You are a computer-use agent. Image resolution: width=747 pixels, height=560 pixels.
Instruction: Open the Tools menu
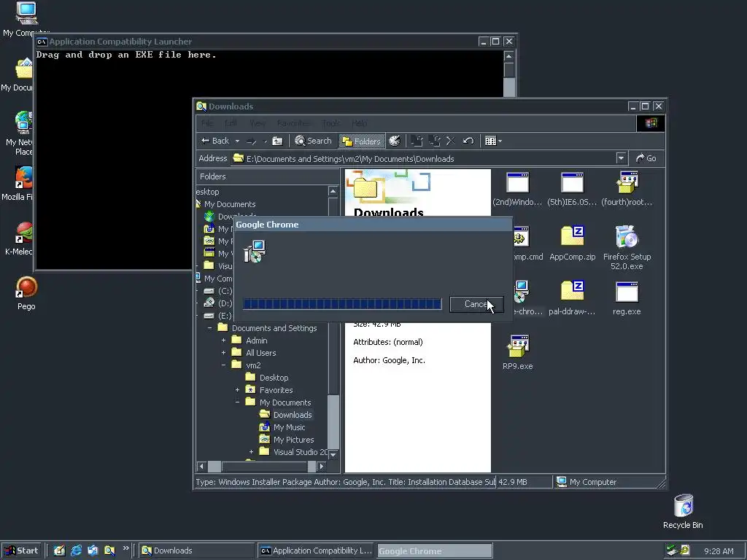(x=331, y=123)
